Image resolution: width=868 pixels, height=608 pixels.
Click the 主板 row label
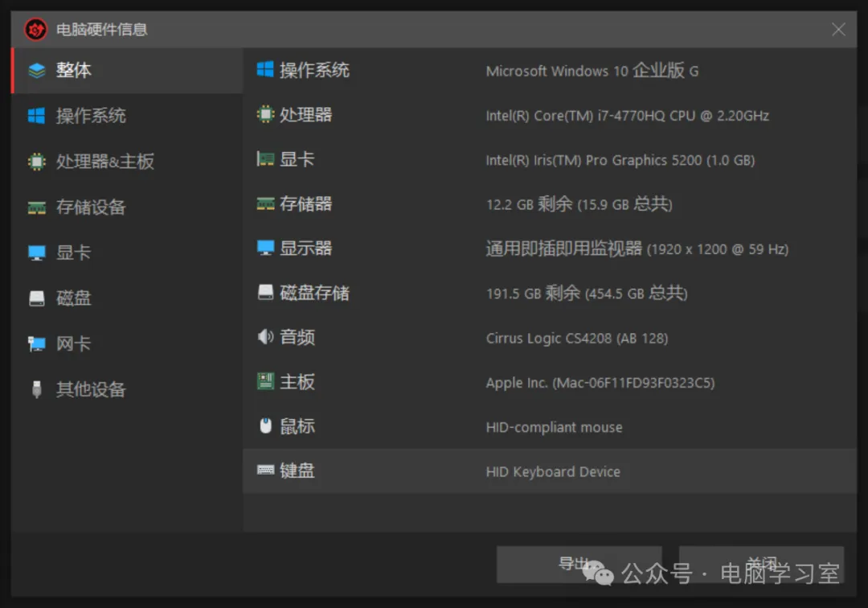(297, 381)
